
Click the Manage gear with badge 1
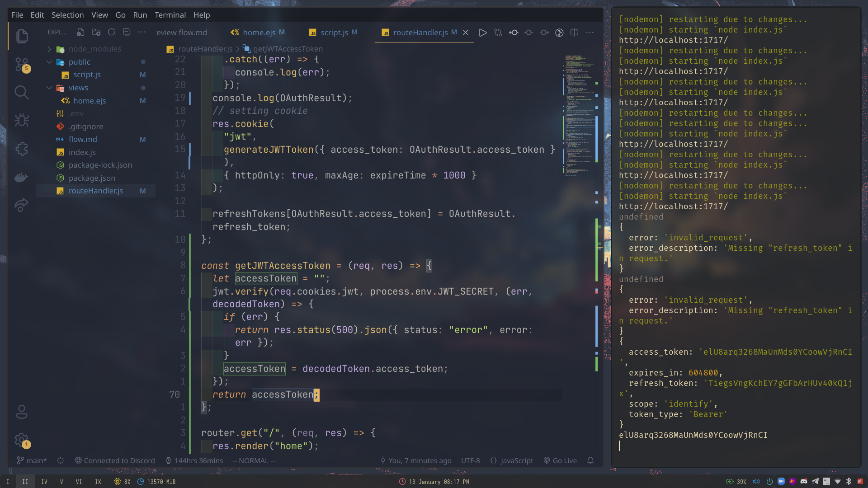(x=22, y=440)
